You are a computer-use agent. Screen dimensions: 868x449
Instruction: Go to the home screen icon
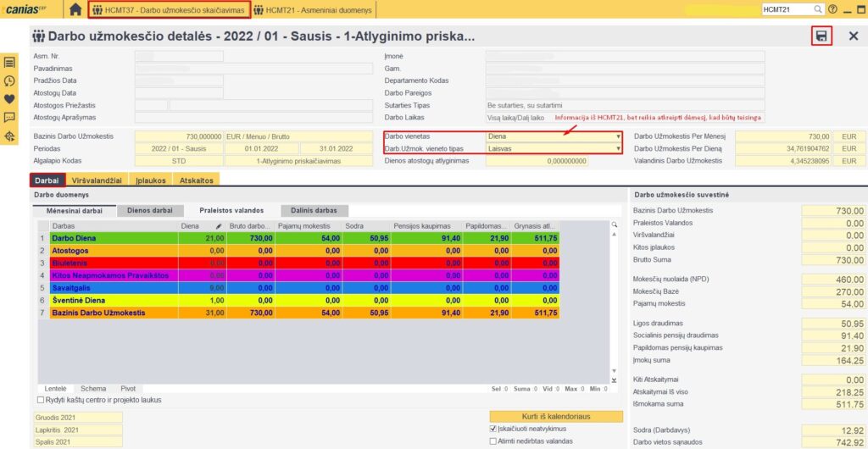pos(75,9)
